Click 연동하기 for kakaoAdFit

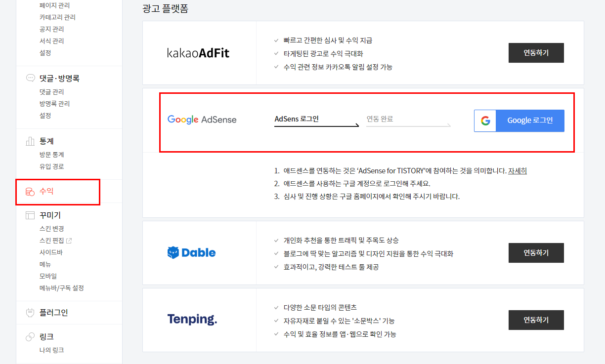click(x=536, y=53)
